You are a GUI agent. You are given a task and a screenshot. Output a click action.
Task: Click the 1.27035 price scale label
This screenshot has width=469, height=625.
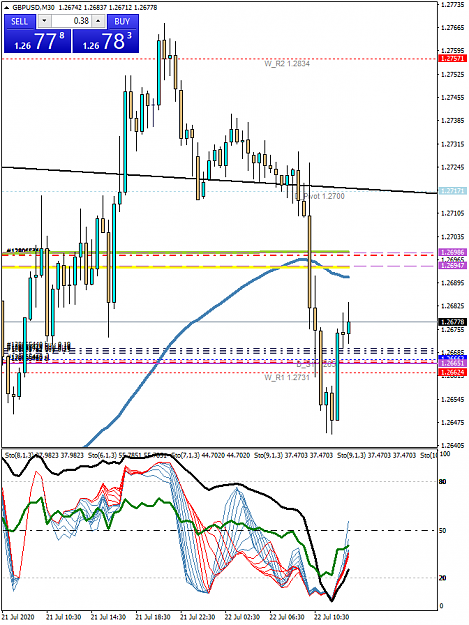pyautogui.click(x=453, y=237)
